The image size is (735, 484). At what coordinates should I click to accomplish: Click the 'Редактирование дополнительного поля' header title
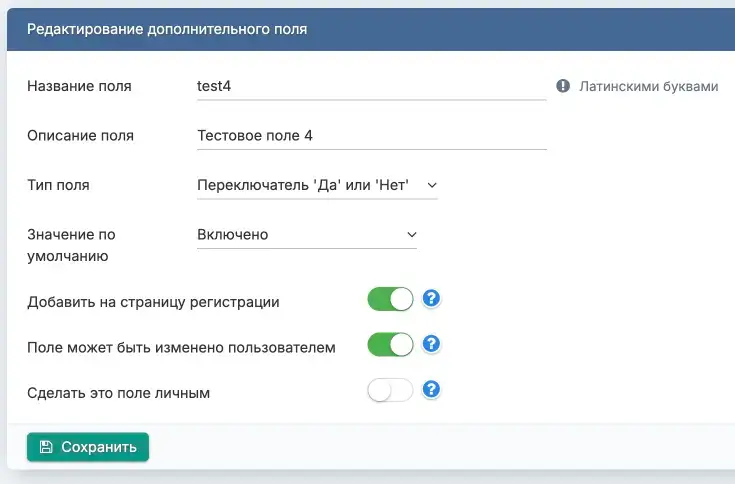166,29
